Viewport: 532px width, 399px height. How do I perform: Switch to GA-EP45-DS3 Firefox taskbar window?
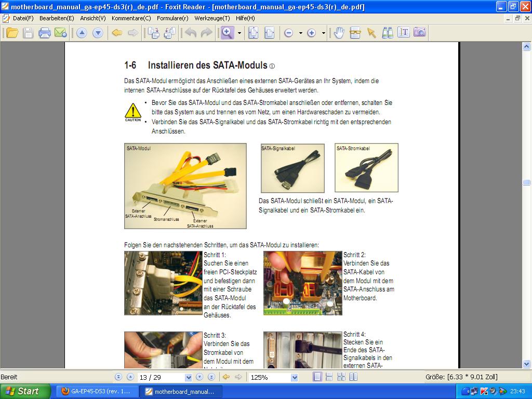(97, 391)
